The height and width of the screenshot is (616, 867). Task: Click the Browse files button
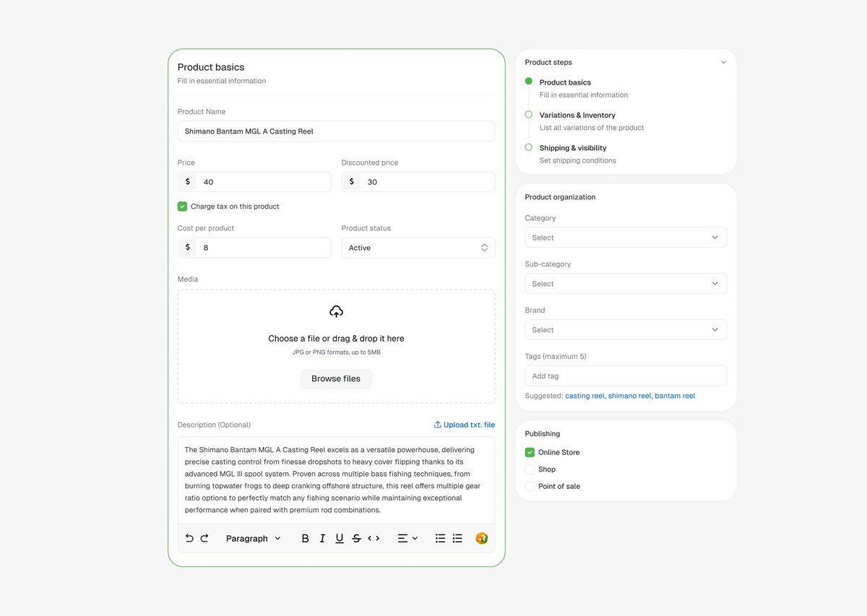(336, 379)
